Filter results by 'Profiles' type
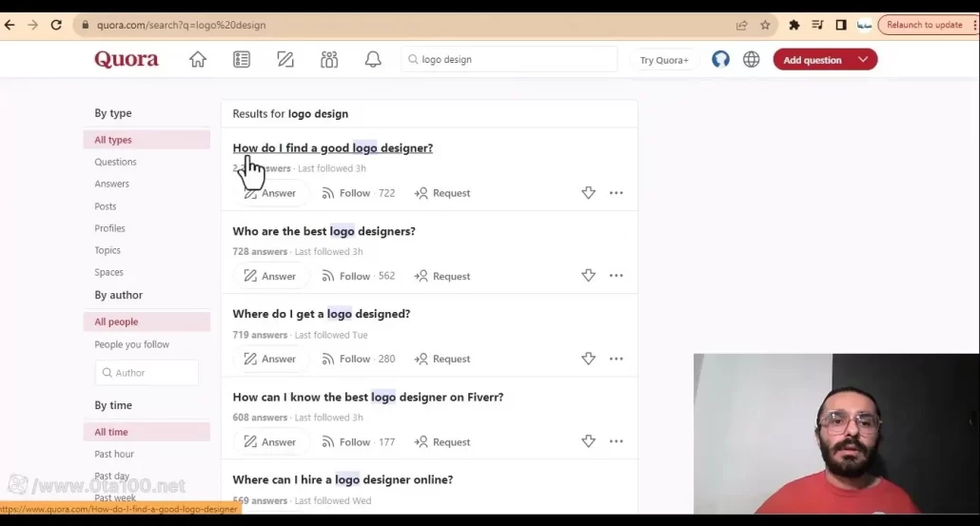The height and width of the screenshot is (526, 980). [109, 228]
